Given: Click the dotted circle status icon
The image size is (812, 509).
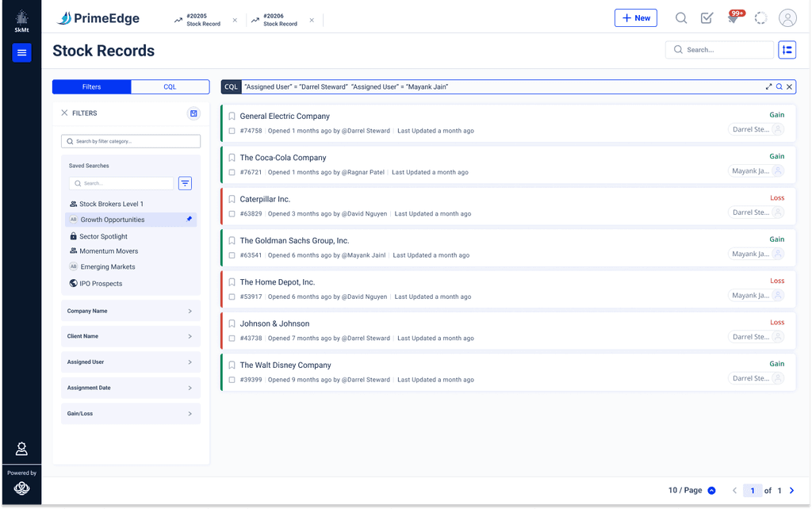Looking at the screenshot, I should pos(760,18).
